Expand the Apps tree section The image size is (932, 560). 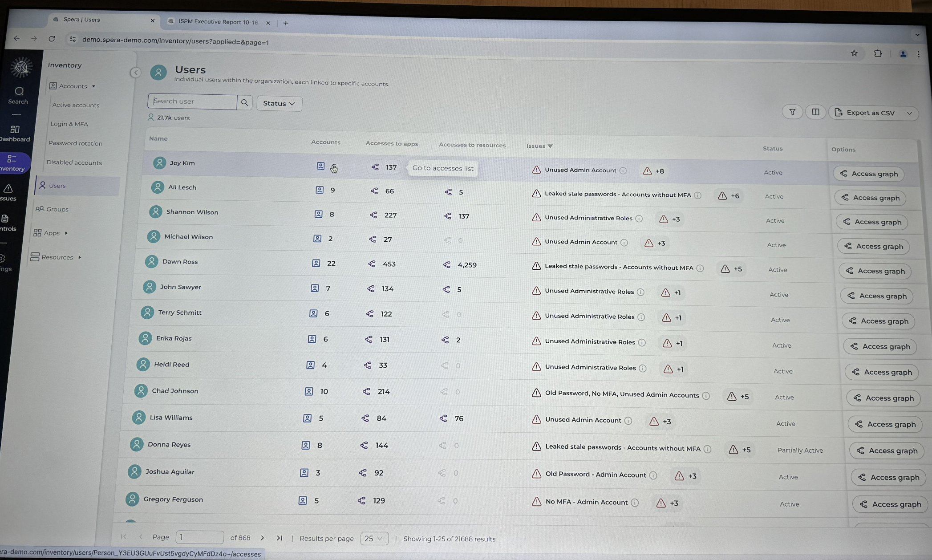click(x=66, y=233)
